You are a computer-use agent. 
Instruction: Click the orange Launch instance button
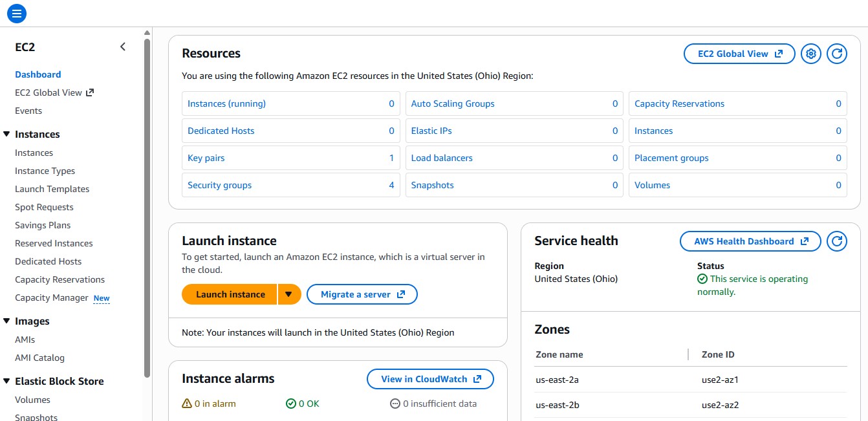click(230, 294)
